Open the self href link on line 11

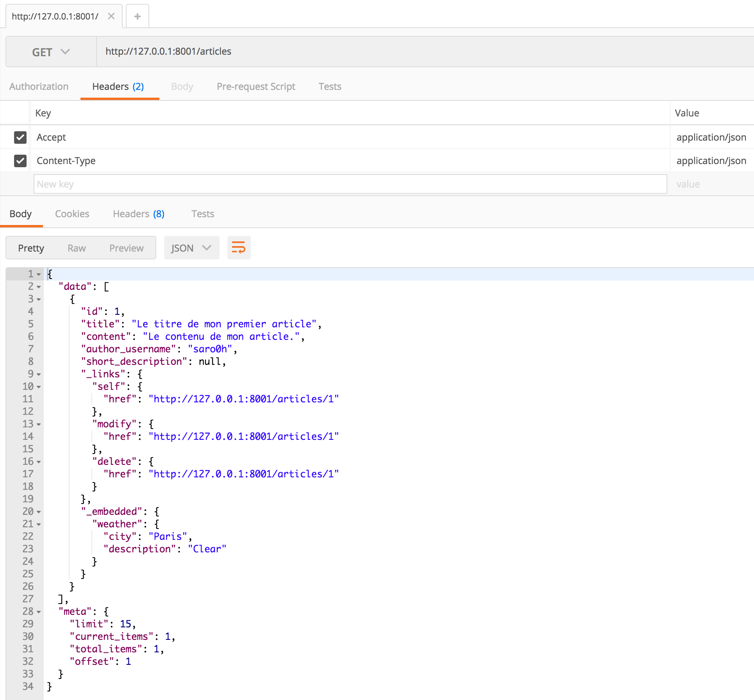(244, 399)
